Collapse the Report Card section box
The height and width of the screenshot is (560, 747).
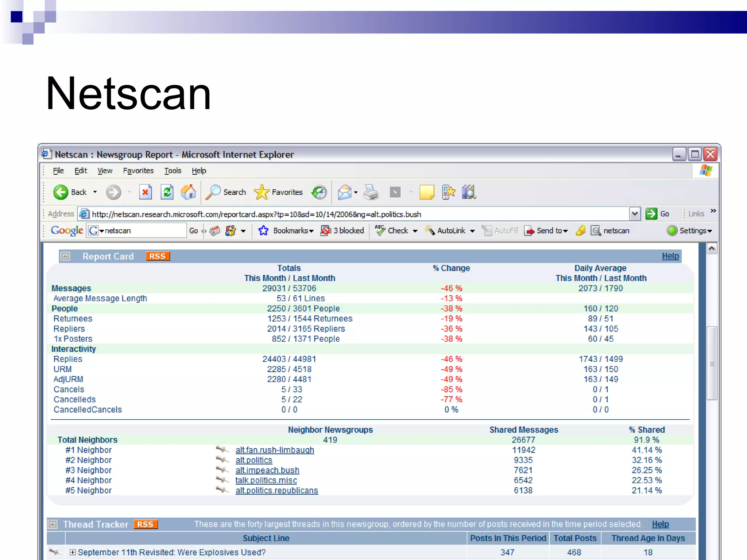tap(65, 256)
